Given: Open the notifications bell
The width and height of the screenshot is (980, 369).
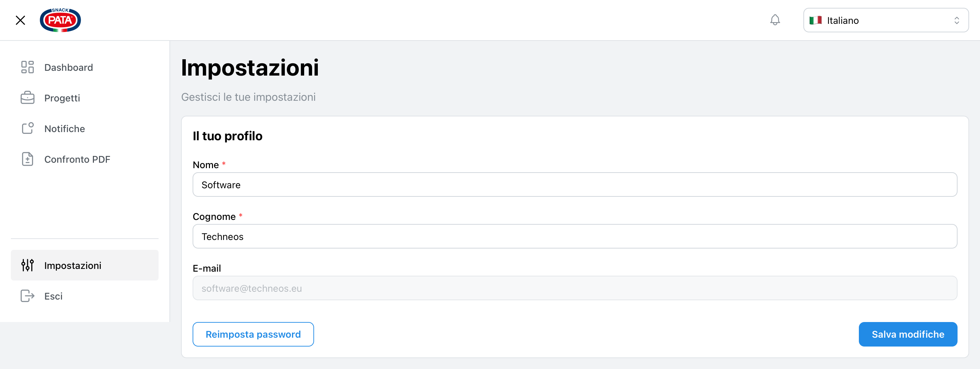Looking at the screenshot, I should point(774,20).
